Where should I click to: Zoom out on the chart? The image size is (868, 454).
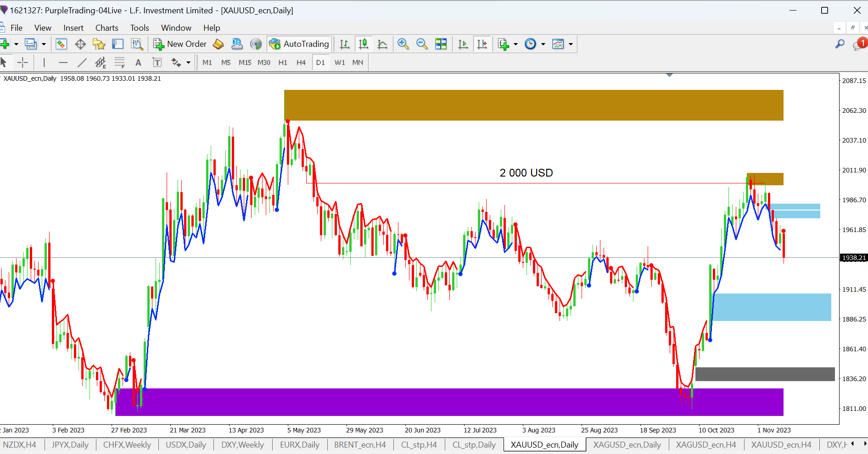[x=422, y=44]
